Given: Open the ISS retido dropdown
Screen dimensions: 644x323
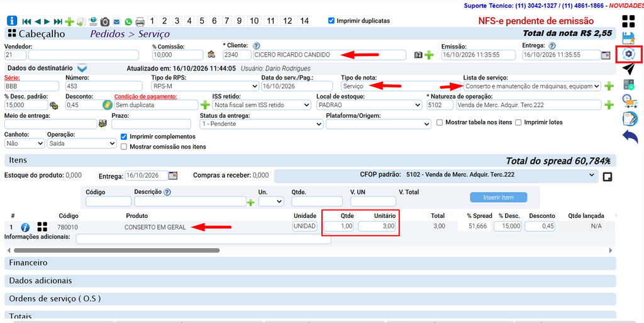Looking at the screenshot, I should (262, 105).
